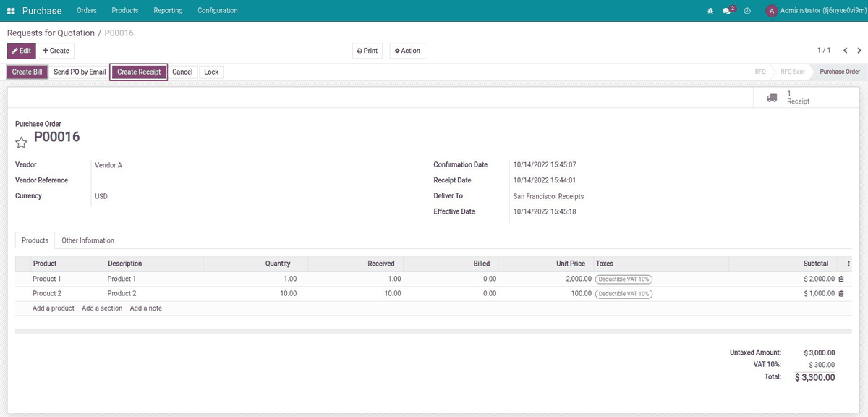Go back to Requests for Quotation breadcrumb
Screen dimensions: 868x417
click(x=51, y=33)
